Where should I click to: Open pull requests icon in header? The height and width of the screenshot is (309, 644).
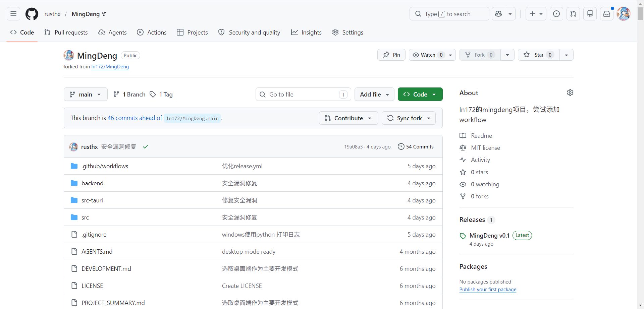573,14
